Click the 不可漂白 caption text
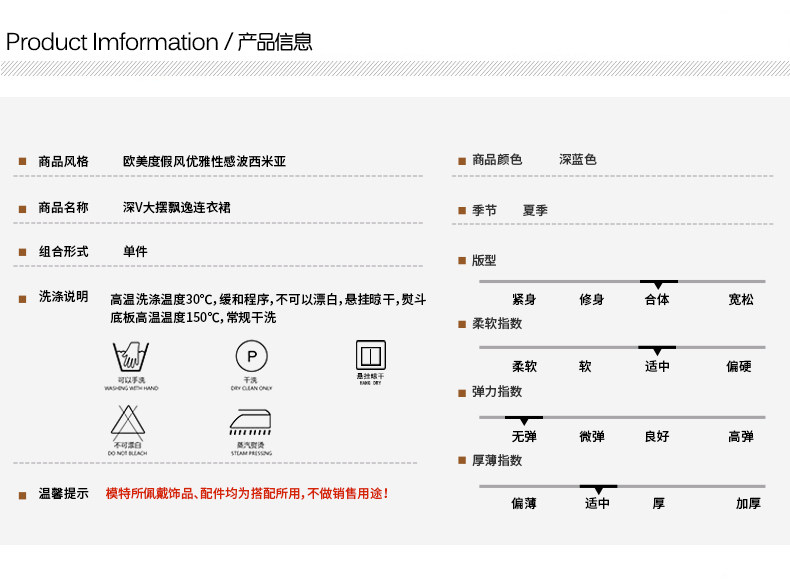790x584 pixels. tap(128, 445)
